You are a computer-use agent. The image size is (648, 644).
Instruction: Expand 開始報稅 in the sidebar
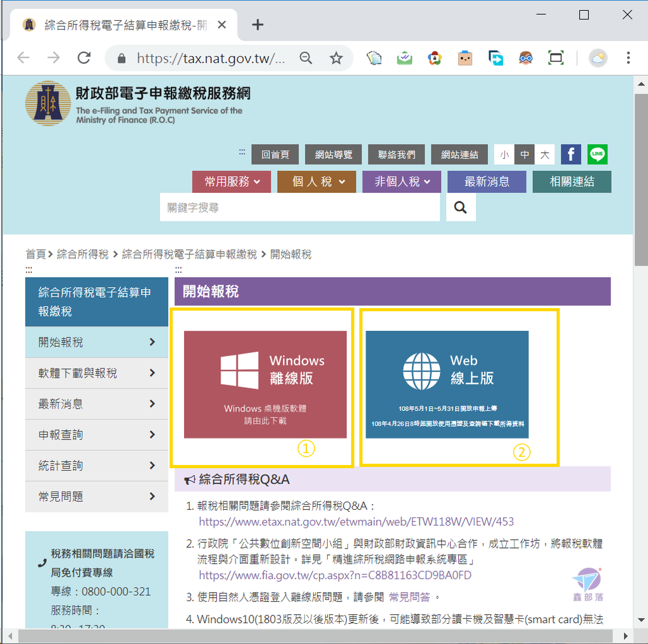(97, 342)
